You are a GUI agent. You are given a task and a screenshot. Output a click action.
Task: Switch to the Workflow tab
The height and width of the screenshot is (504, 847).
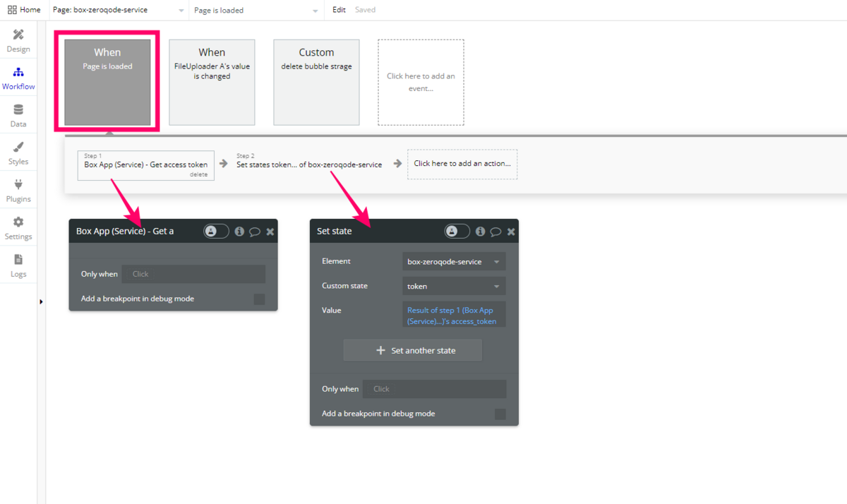18,78
